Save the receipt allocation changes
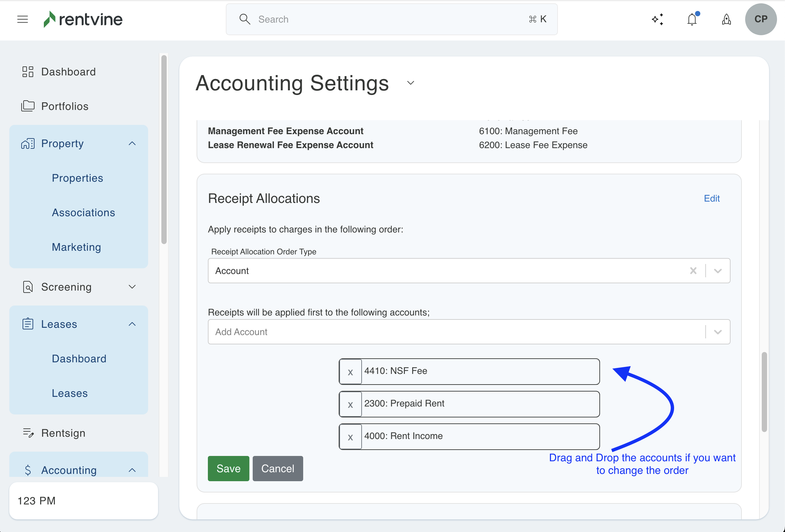The height and width of the screenshot is (532, 785). pos(228,469)
